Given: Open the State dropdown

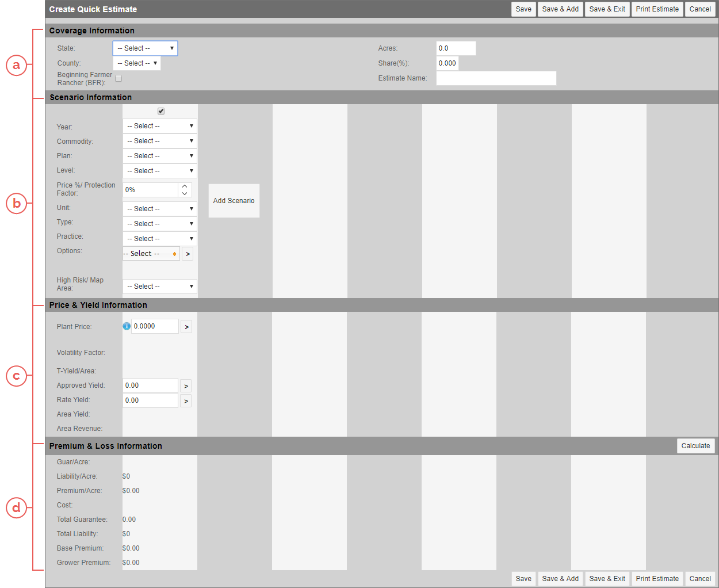Looking at the screenshot, I should [146, 48].
